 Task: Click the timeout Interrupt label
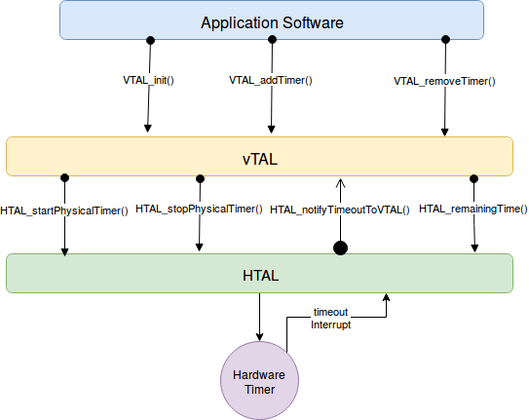tap(330, 319)
